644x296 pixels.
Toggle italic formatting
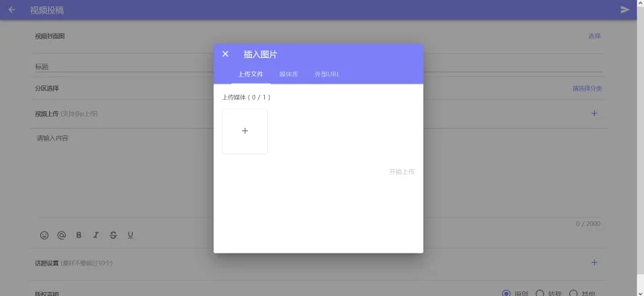pyautogui.click(x=96, y=235)
